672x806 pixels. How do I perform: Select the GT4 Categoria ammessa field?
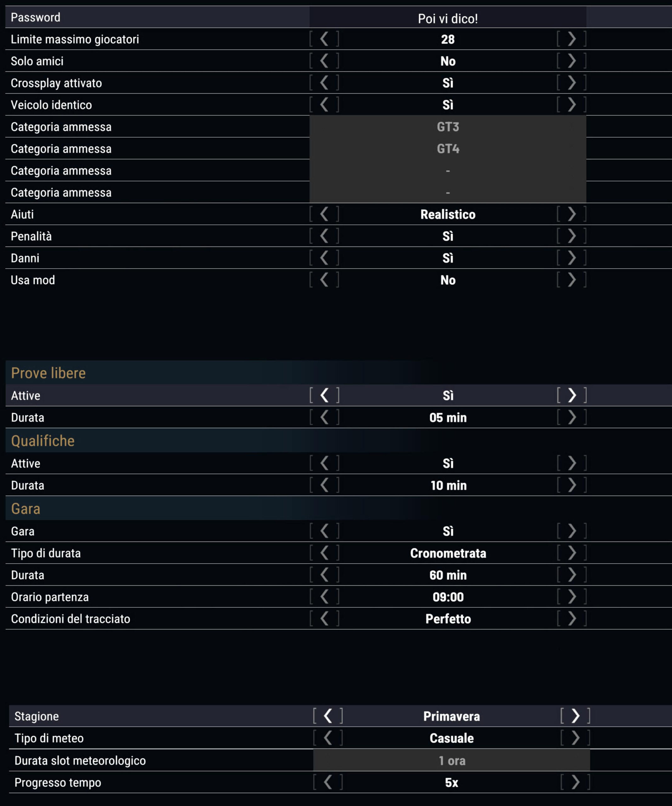pos(448,149)
